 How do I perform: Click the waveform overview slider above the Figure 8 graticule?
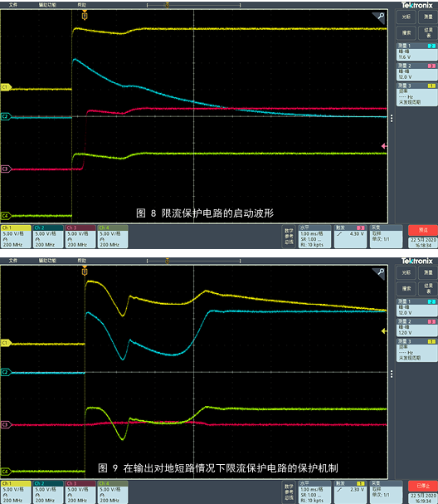pyautogui.click(x=193, y=5)
